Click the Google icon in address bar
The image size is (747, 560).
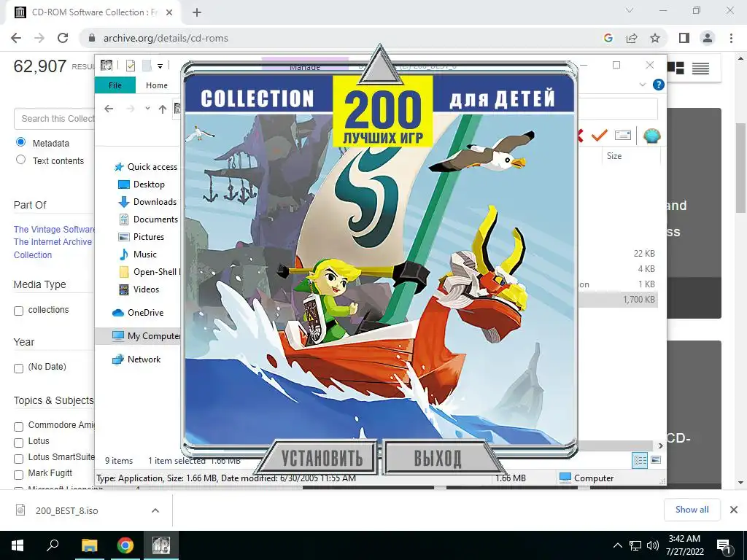point(608,38)
